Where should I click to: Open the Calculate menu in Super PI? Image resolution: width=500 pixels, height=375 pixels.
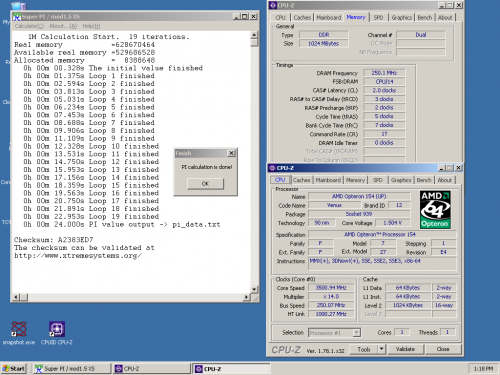tap(29, 26)
